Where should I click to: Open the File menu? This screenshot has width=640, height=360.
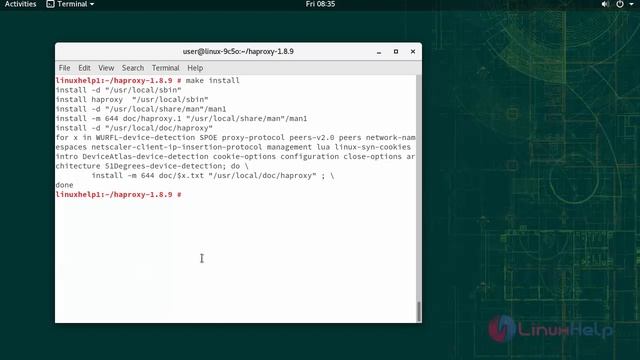coord(64,68)
